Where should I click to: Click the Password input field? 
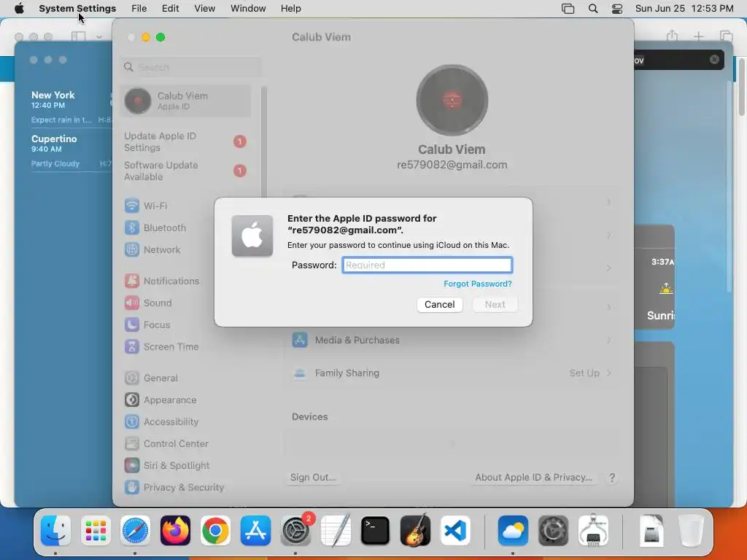pos(427,265)
